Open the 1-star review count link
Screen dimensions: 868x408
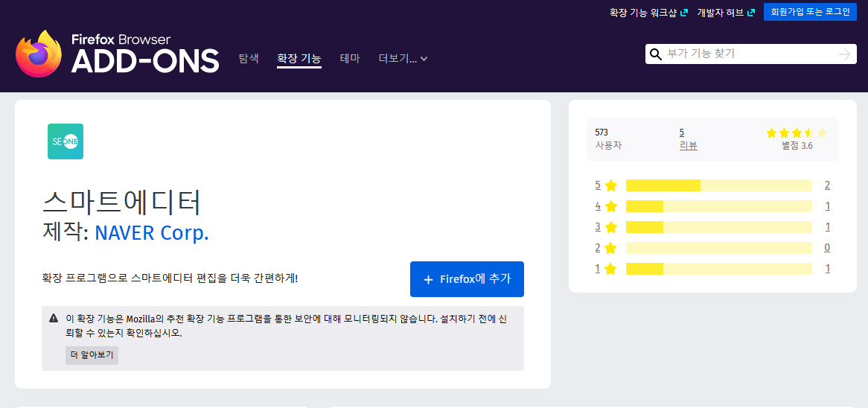coord(827,269)
